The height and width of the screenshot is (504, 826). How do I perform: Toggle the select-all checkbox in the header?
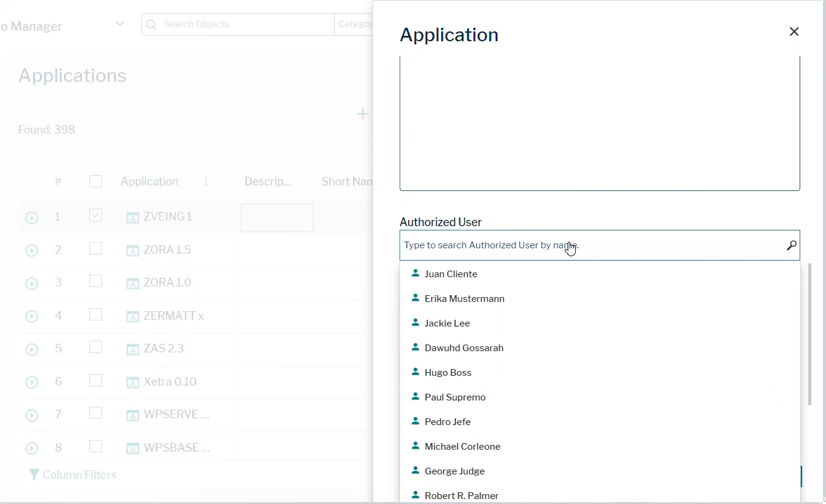point(96,181)
